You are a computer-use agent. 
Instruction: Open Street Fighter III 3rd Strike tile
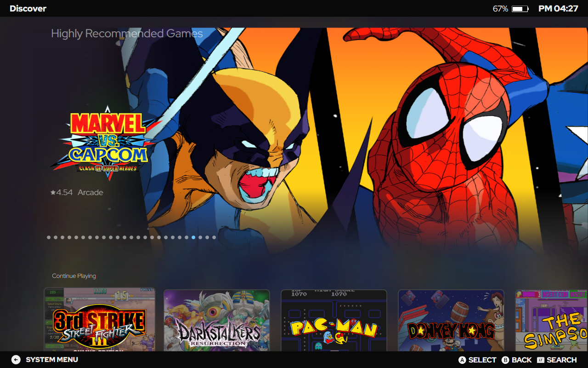click(x=100, y=320)
